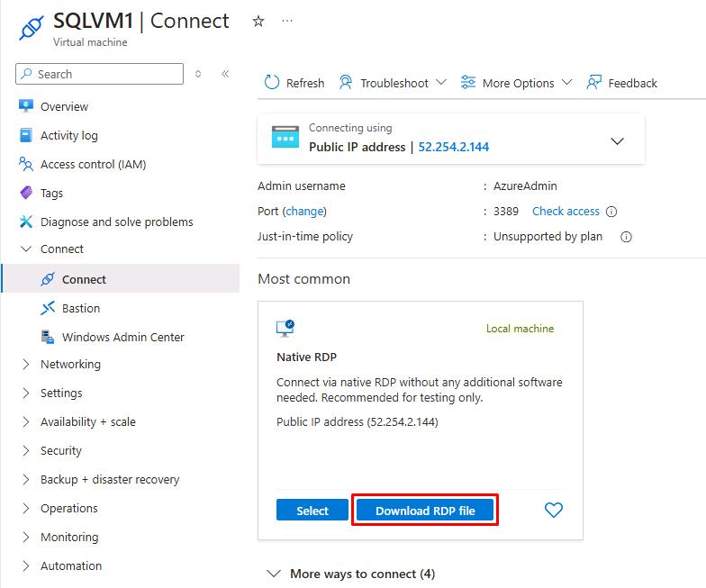706x588 pixels.
Task: Click the search magnifier icon
Action: (27, 74)
